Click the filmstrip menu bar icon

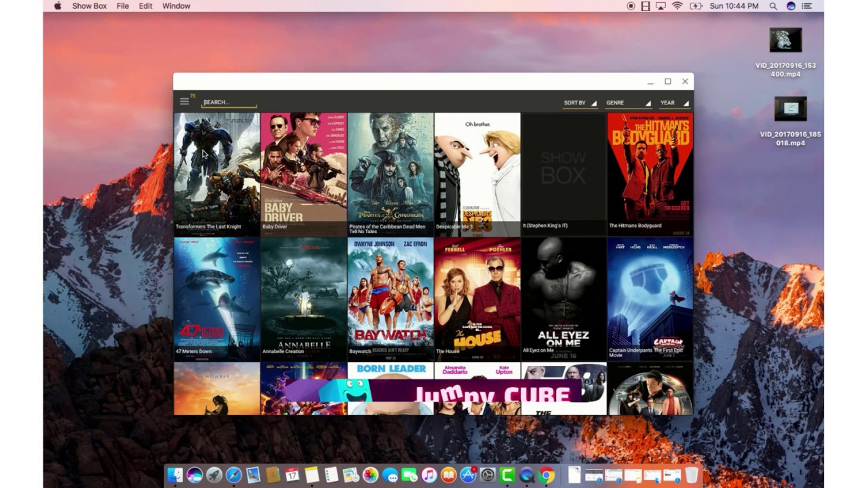pyautogui.click(x=646, y=6)
